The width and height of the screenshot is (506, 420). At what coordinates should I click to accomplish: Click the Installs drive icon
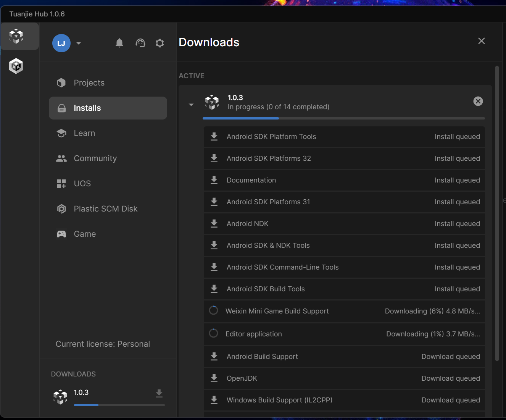pos(61,108)
